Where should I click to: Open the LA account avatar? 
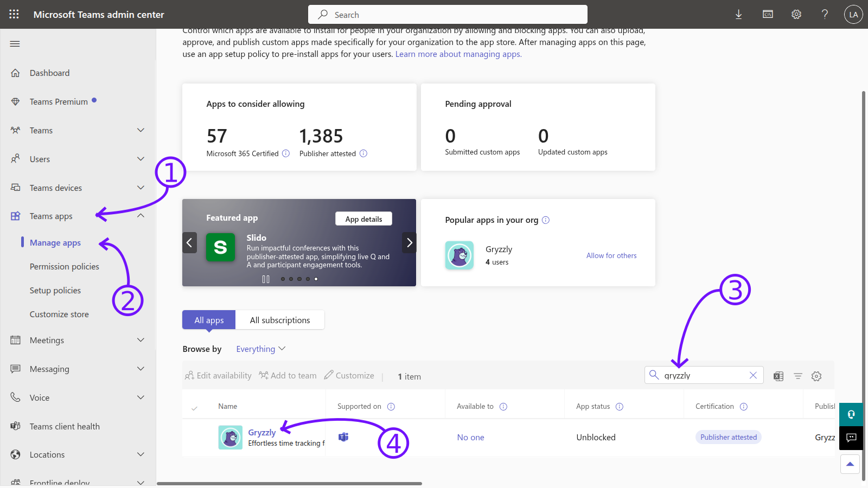click(x=853, y=15)
